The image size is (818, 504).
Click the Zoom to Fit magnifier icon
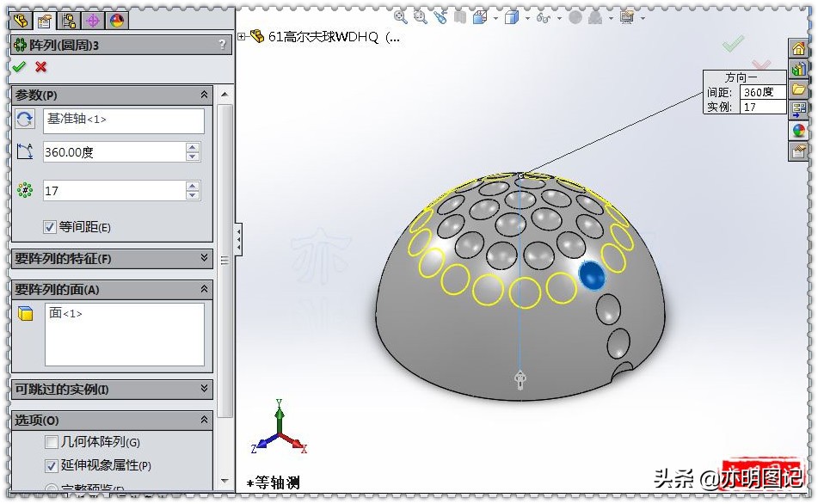point(400,18)
